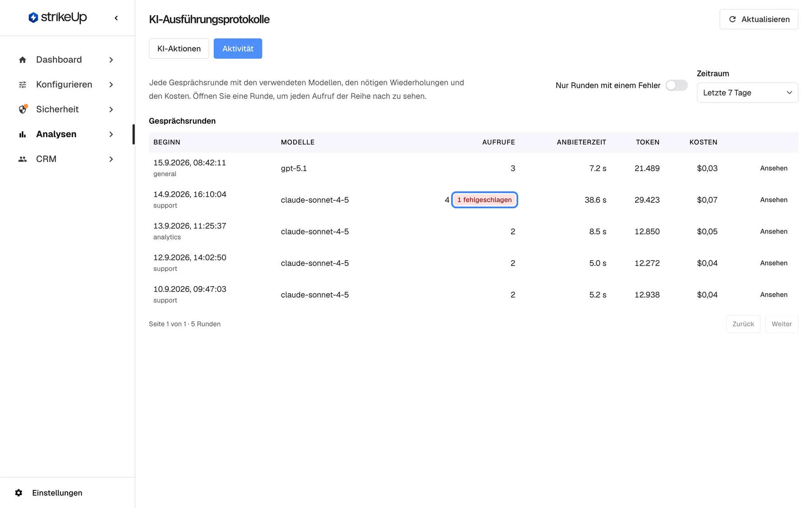Click the MODELLE column header
Screen dimensions: 812x508
pos(298,142)
